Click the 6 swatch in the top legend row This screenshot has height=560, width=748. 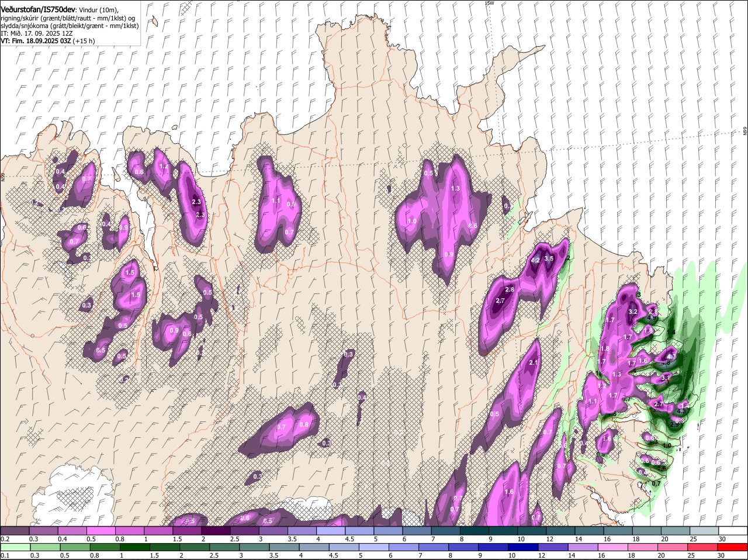[417, 531]
